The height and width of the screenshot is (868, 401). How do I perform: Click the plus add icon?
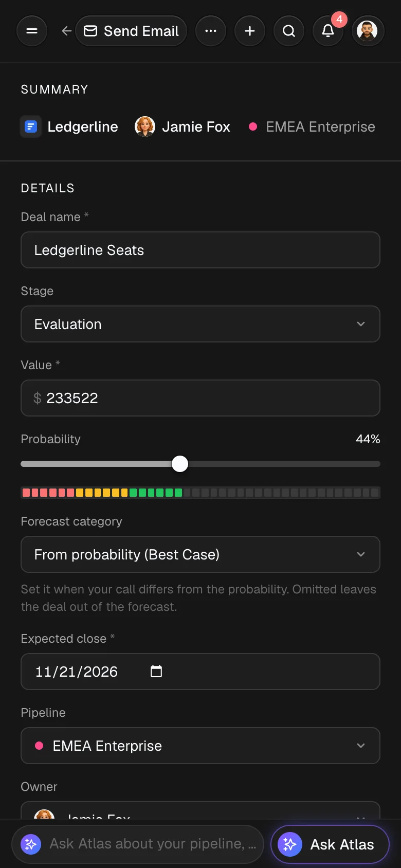tap(250, 31)
